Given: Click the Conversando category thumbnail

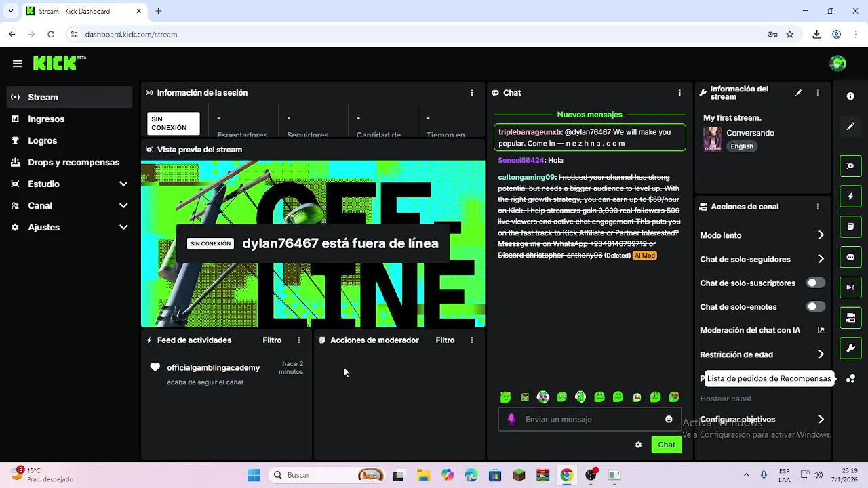Looking at the screenshot, I should click(712, 139).
